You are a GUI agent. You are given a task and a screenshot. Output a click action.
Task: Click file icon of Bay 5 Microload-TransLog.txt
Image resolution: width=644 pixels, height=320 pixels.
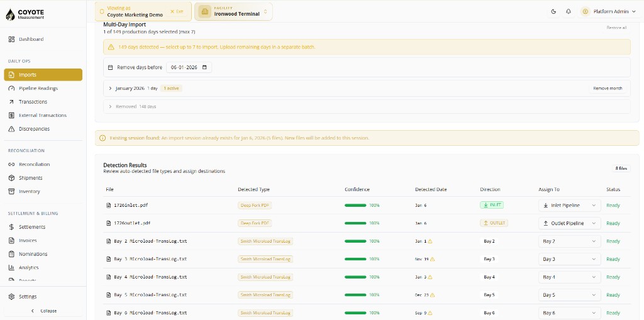[x=108, y=295]
